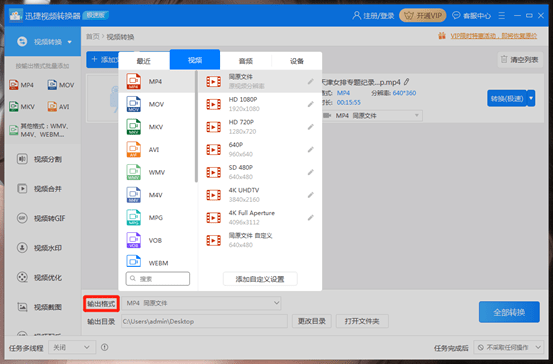Select the MKV format in the list
The image size is (553, 364).
pyautogui.click(x=157, y=127)
